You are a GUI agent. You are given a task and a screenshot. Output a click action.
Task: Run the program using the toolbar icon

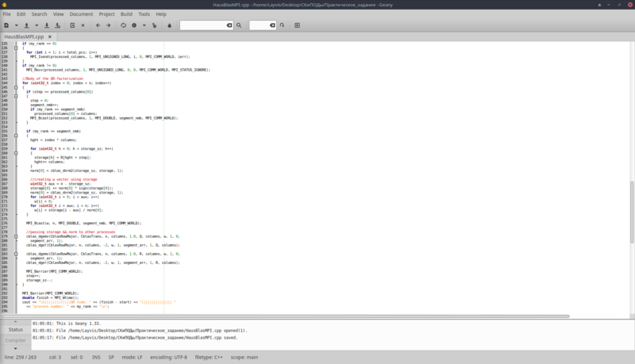(x=154, y=25)
